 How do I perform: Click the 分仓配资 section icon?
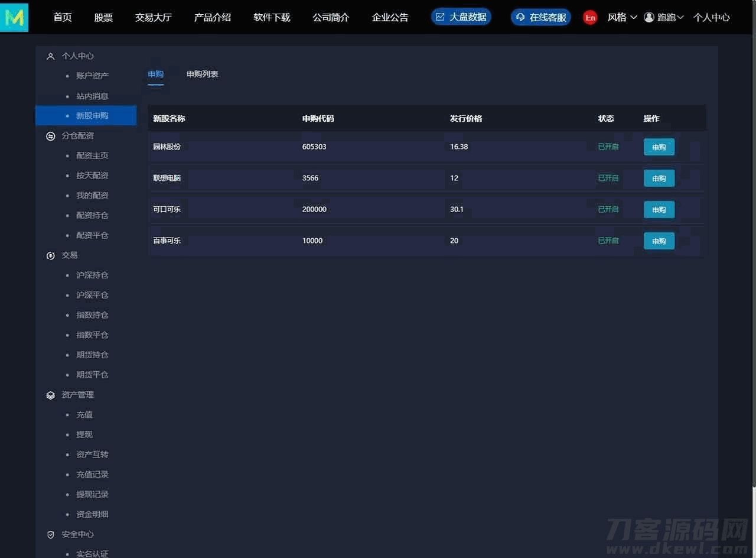point(51,136)
